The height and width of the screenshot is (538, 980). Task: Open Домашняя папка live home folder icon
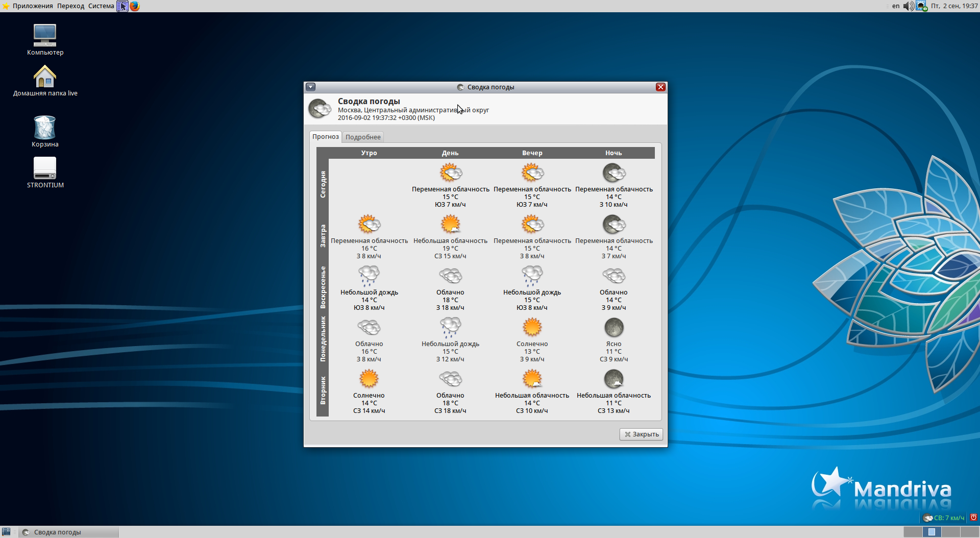tap(45, 77)
